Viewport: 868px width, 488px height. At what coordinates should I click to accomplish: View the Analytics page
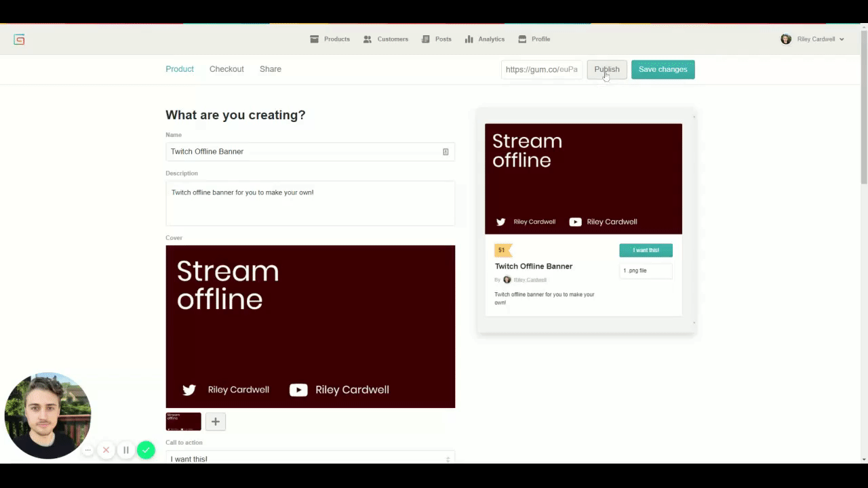pos(485,39)
